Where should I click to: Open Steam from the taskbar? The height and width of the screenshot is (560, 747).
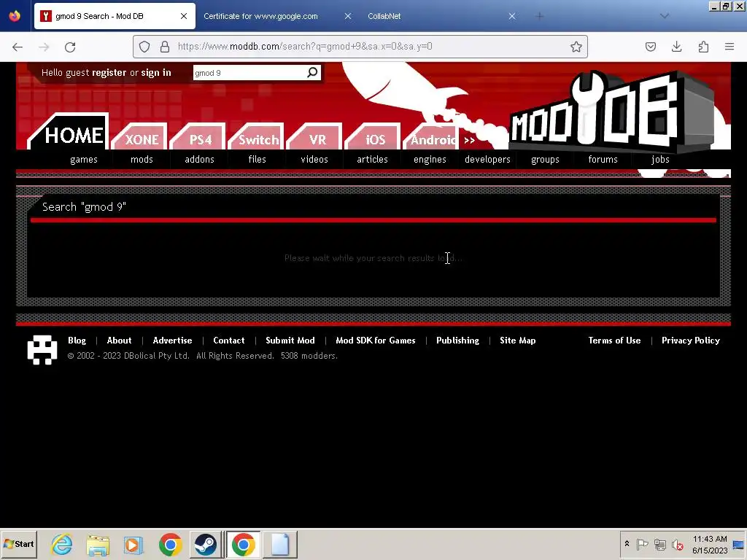(x=206, y=544)
